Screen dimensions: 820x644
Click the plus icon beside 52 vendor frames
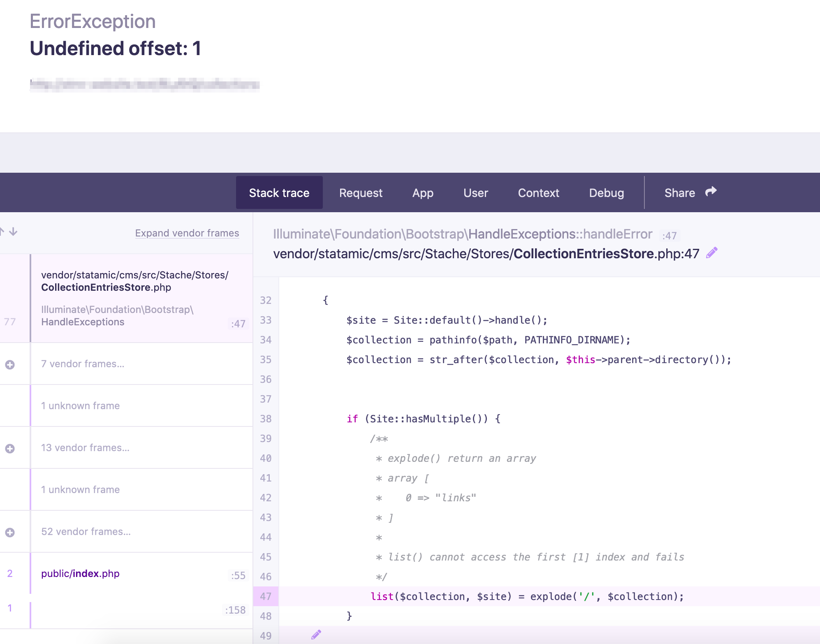pyautogui.click(x=10, y=532)
